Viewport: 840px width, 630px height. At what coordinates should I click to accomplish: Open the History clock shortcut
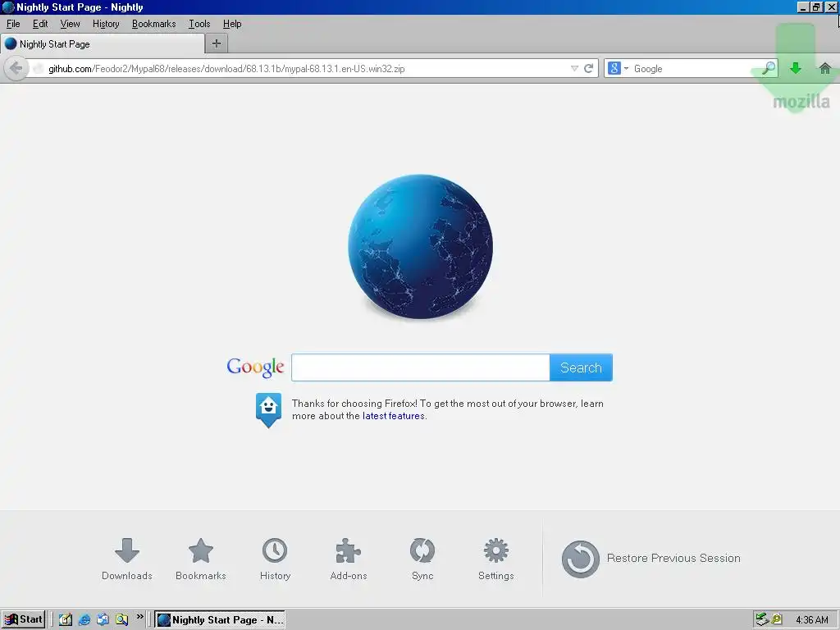click(x=275, y=559)
